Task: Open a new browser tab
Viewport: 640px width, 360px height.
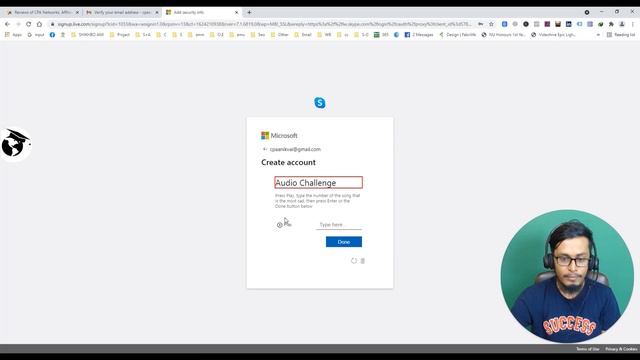Action: click(249, 13)
